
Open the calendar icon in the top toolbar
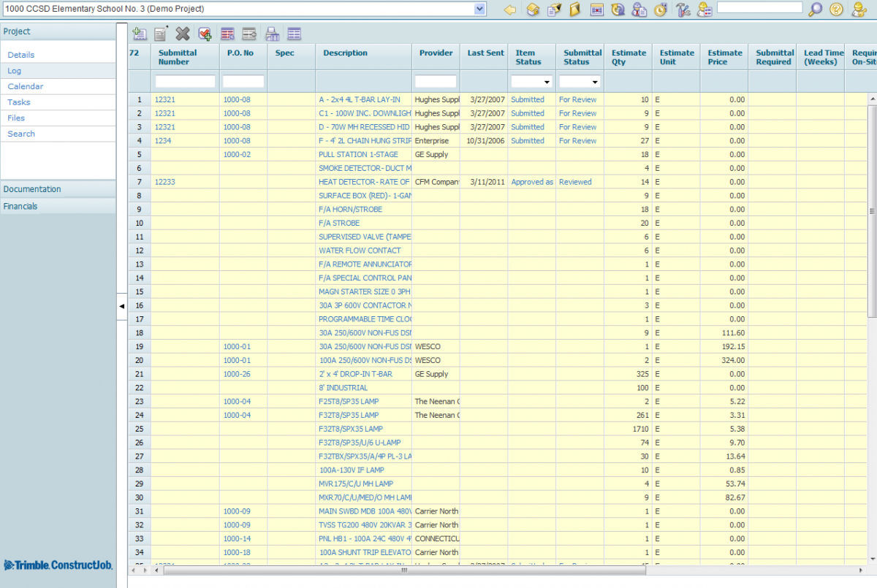[x=596, y=9]
